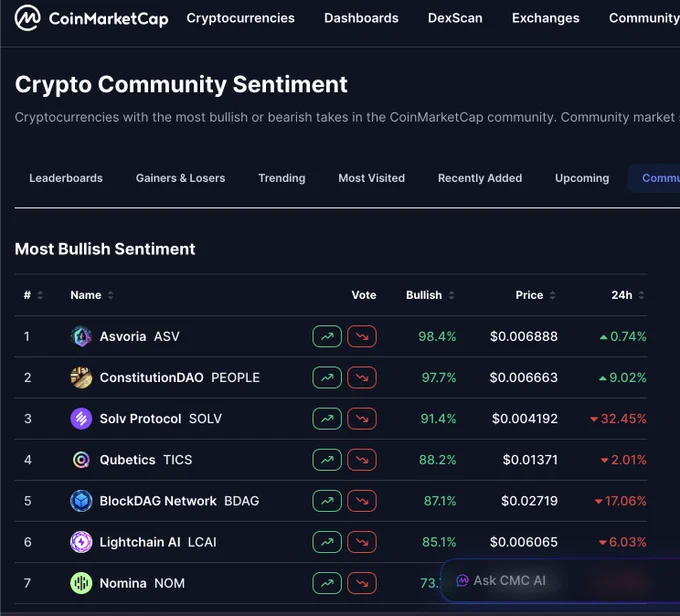Click the 9.02% 24h change for ConstitutionDAO
The image size is (680, 616).
point(623,377)
